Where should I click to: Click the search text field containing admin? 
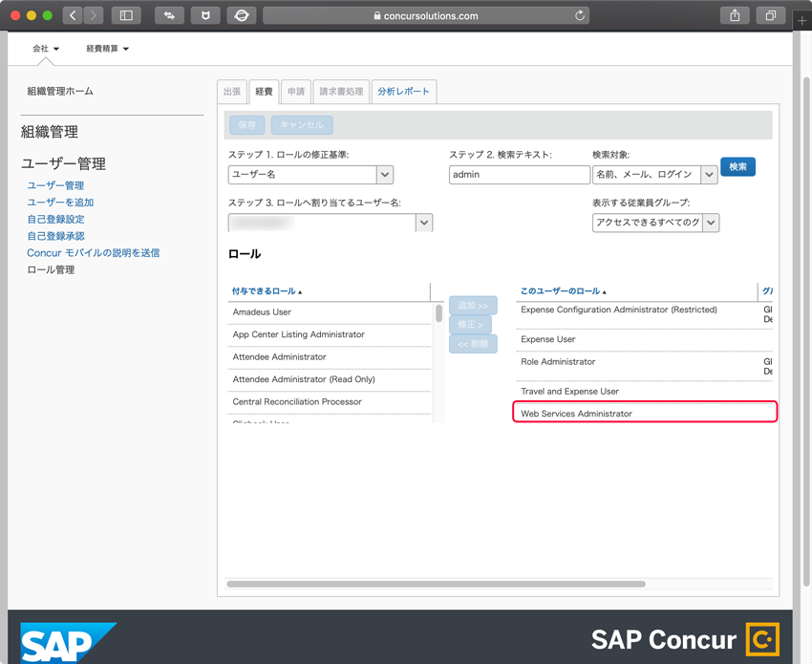tap(520, 175)
